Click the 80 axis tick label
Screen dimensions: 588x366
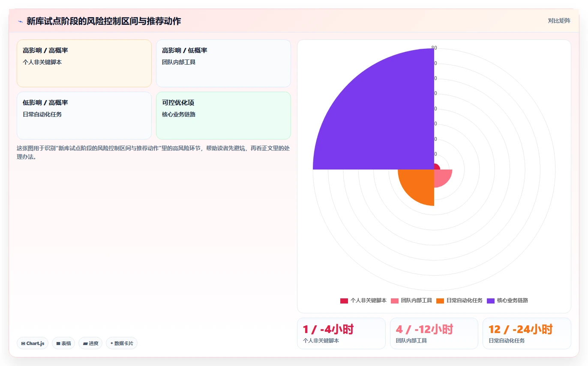pos(434,48)
